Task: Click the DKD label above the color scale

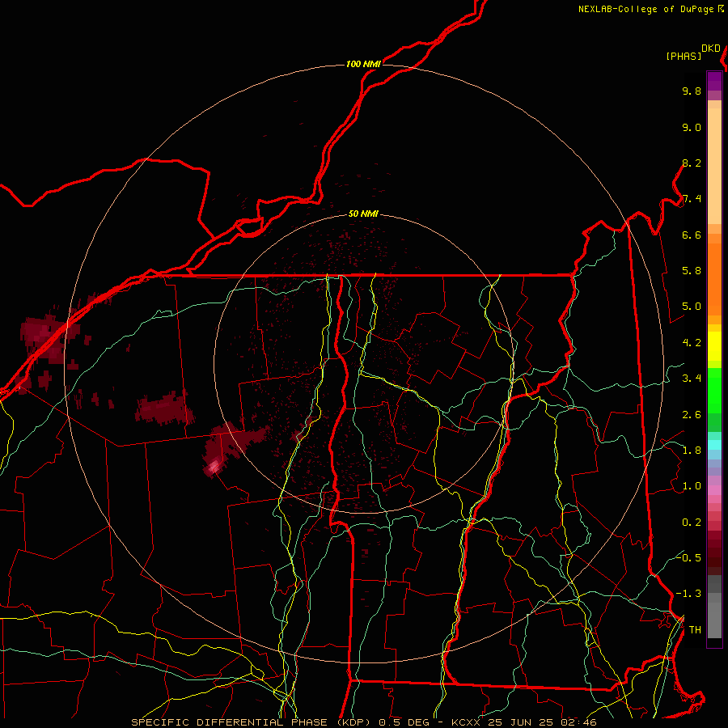Action: coord(710,49)
